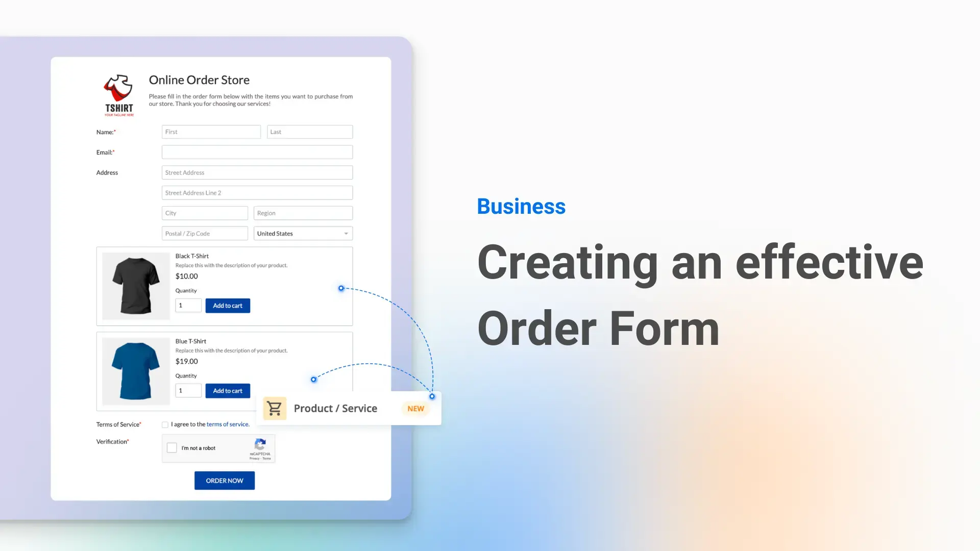
Task: Click the Email input field
Action: click(x=257, y=152)
